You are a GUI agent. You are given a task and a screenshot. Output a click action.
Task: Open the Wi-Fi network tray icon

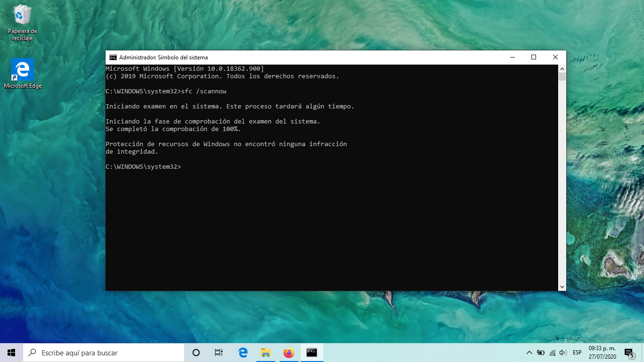click(x=553, y=353)
